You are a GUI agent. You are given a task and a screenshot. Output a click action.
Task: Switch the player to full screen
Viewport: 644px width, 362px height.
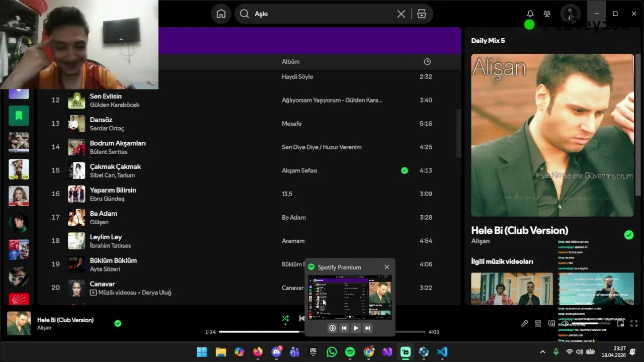634,323
